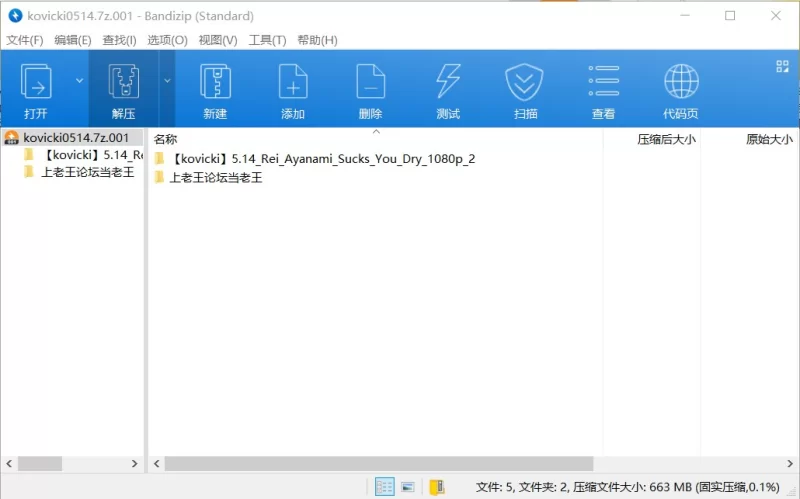Image resolution: width=800 pixels, height=499 pixels.
Task: Open the 帮助(H) menu
Action: point(317,40)
